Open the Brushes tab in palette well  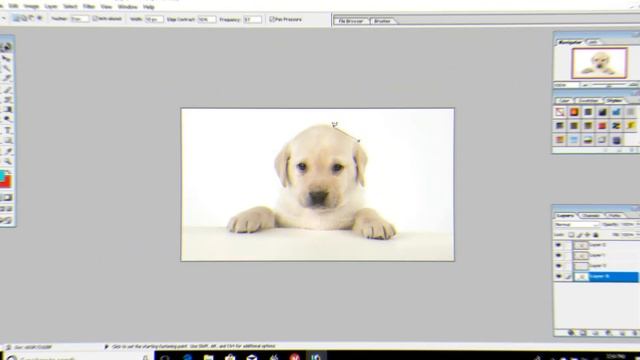tap(382, 21)
